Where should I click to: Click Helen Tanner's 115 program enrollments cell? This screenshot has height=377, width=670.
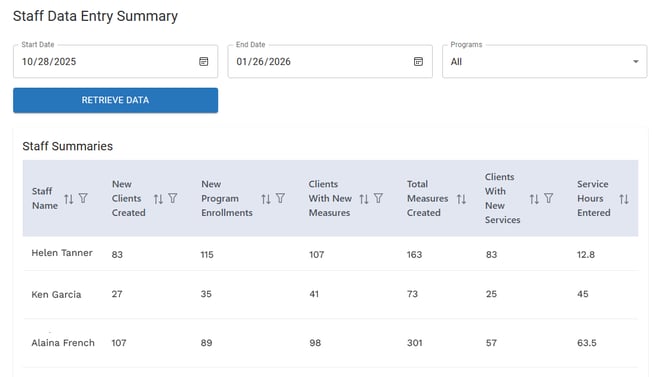tap(207, 255)
